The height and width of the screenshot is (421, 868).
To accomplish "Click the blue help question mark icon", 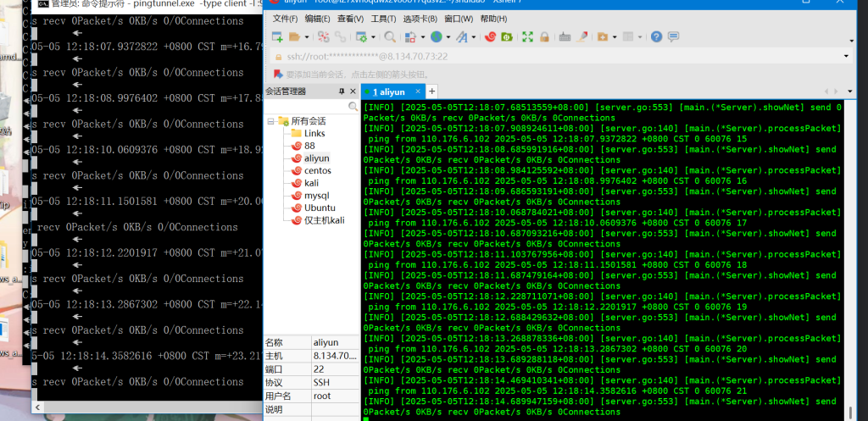I will [655, 36].
